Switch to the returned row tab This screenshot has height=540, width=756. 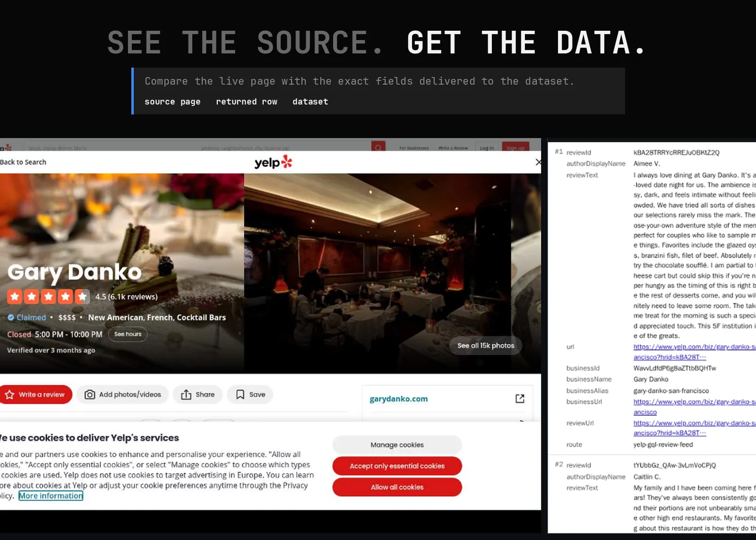click(247, 102)
